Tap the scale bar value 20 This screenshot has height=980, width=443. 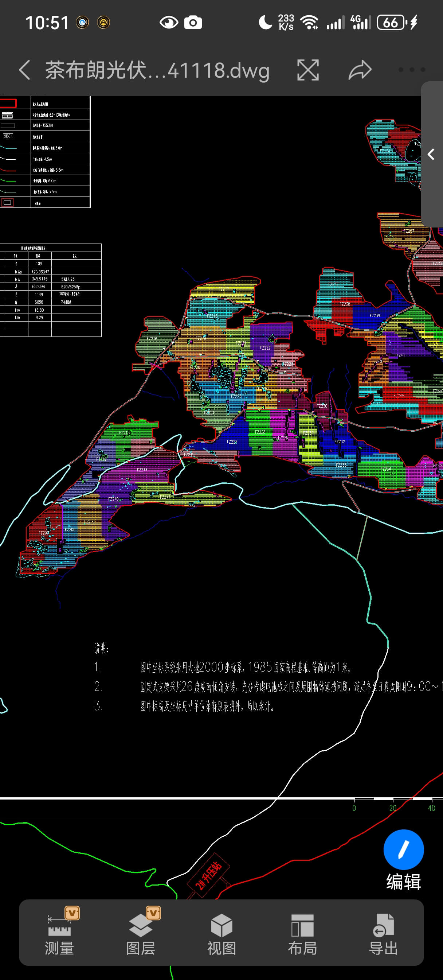(x=392, y=808)
